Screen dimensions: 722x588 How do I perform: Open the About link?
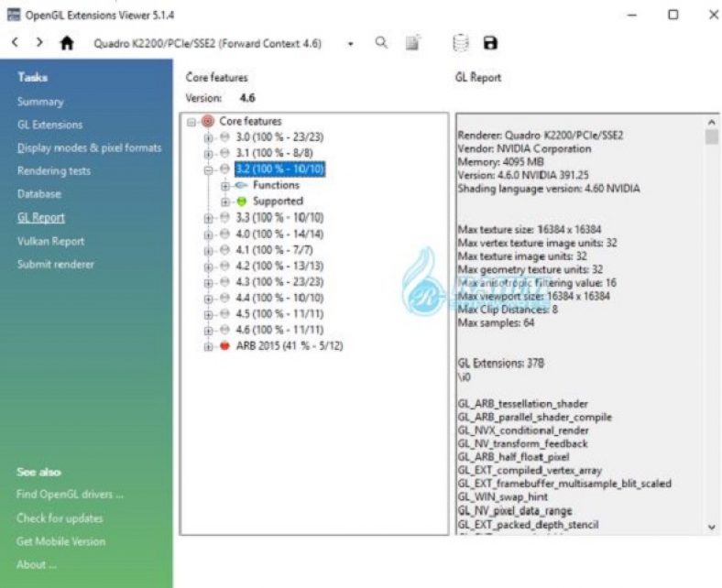coord(37,564)
